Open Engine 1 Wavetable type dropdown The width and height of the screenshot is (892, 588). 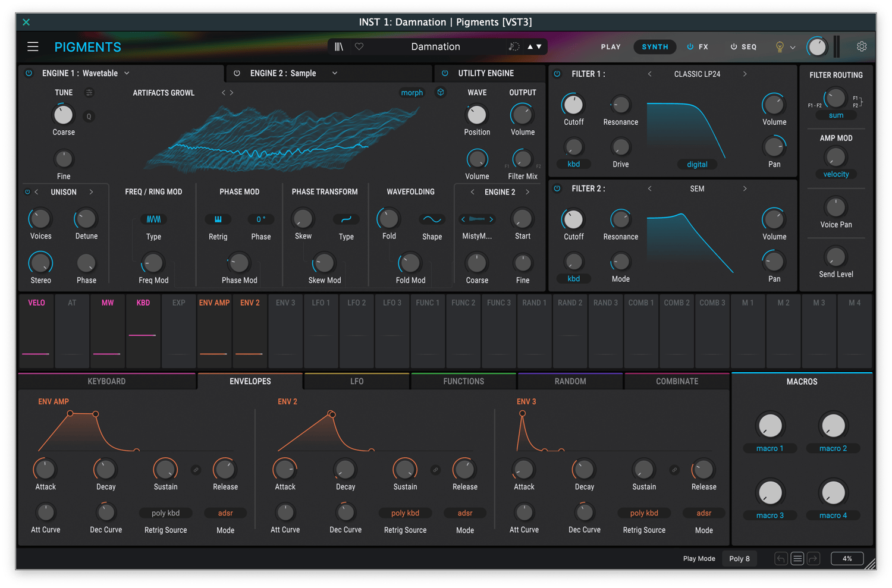click(x=127, y=73)
